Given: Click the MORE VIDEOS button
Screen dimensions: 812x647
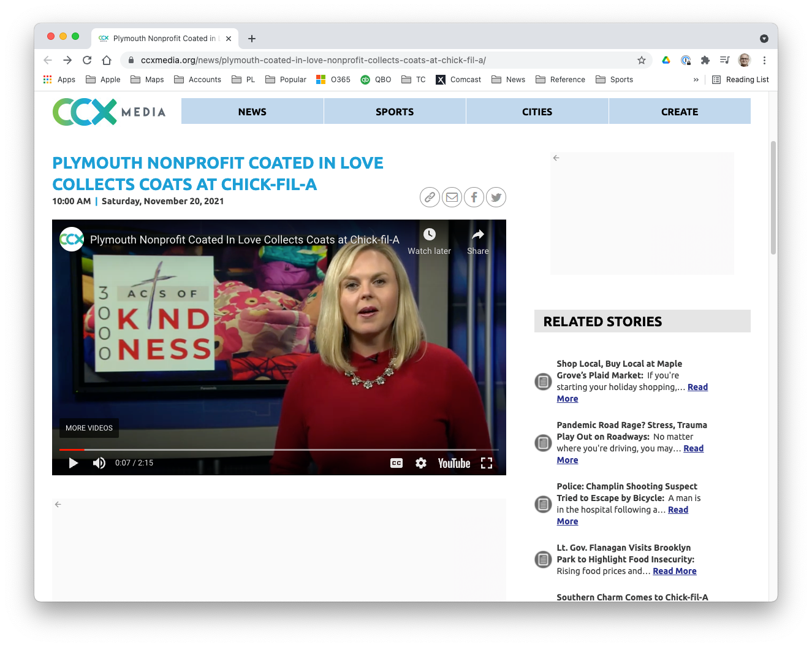Looking at the screenshot, I should click(x=89, y=428).
